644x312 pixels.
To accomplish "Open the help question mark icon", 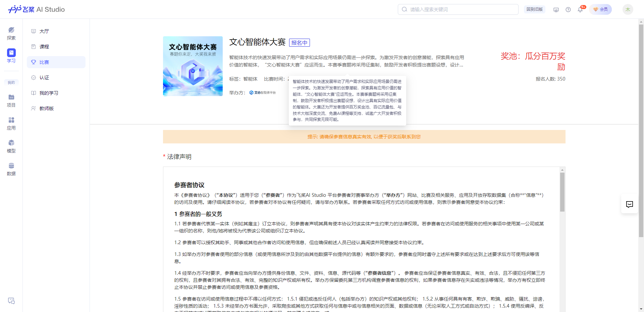I will [568, 9].
